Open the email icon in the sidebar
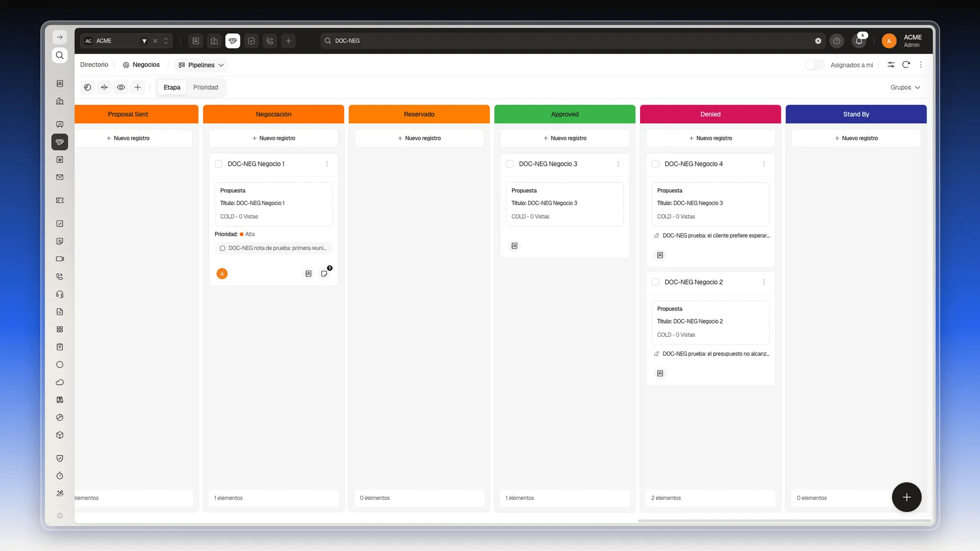980x551 pixels. click(x=60, y=177)
